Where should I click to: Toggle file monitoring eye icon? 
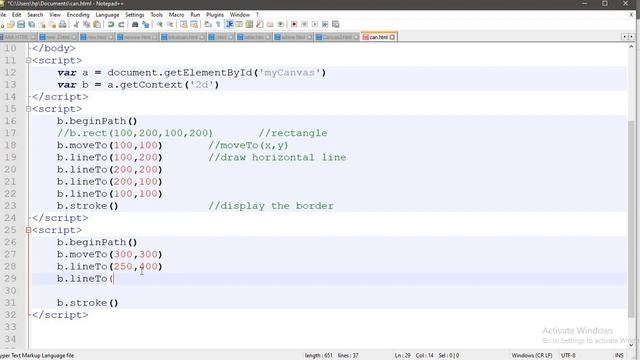pyautogui.click(x=280, y=24)
